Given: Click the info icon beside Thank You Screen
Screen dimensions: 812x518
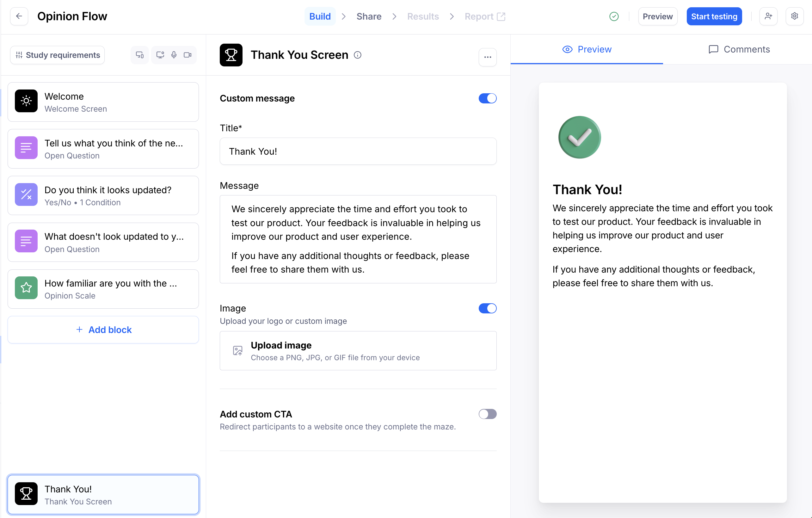Looking at the screenshot, I should [x=357, y=55].
